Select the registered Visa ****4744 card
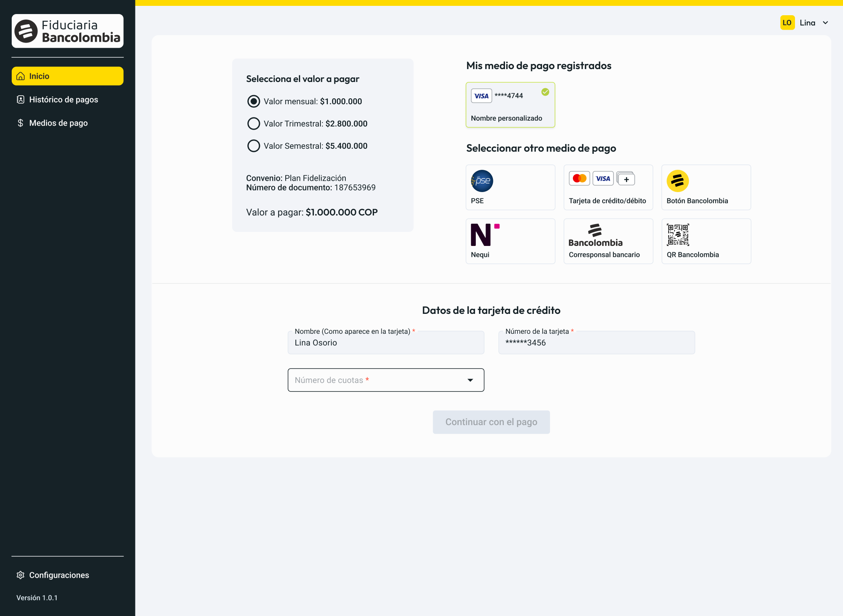843x616 pixels. 510,105
